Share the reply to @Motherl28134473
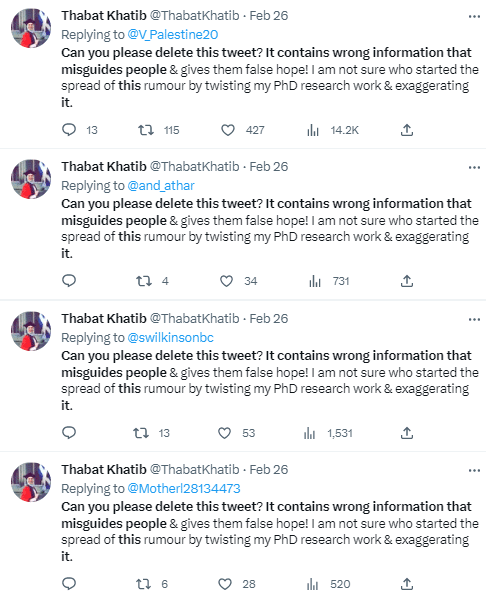 click(x=407, y=584)
